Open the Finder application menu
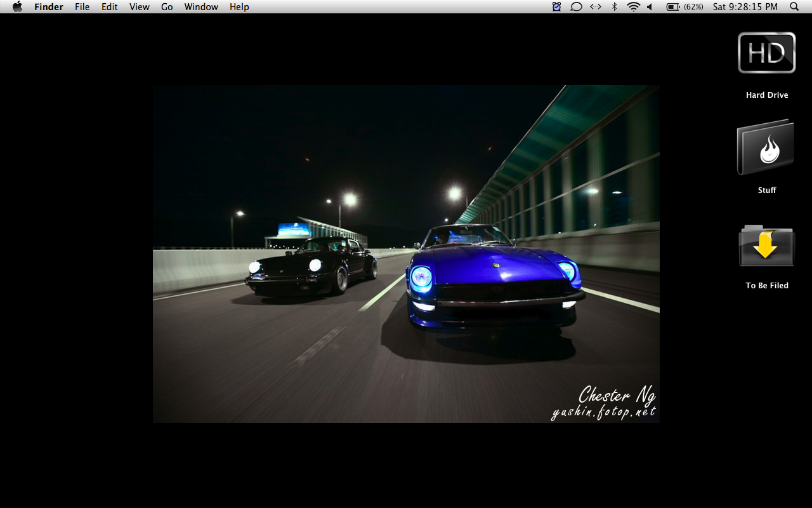Image resolution: width=812 pixels, height=508 pixels. (49, 7)
